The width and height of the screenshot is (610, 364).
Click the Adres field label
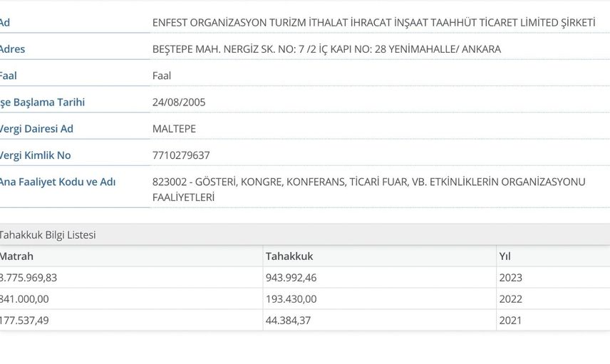(x=12, y=49)
